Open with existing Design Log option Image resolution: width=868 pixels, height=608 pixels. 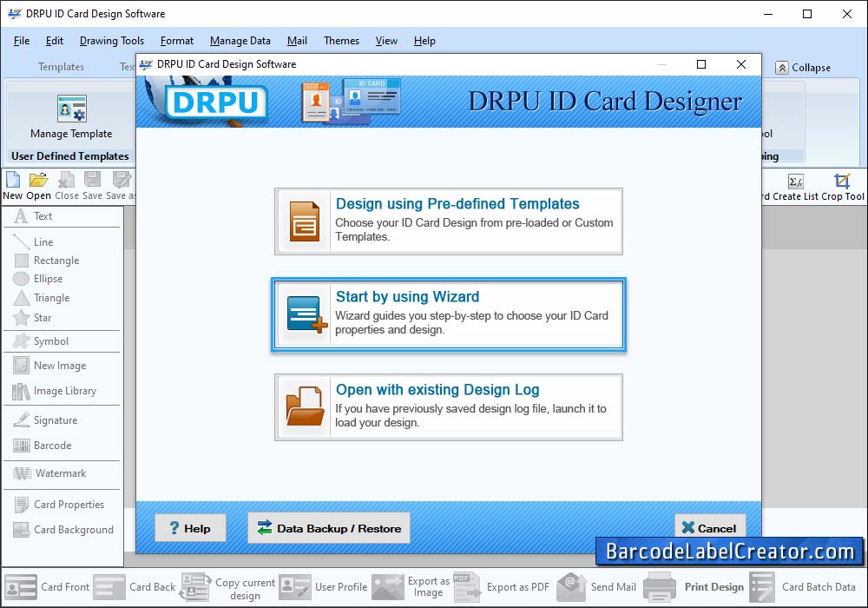(449, 407)
